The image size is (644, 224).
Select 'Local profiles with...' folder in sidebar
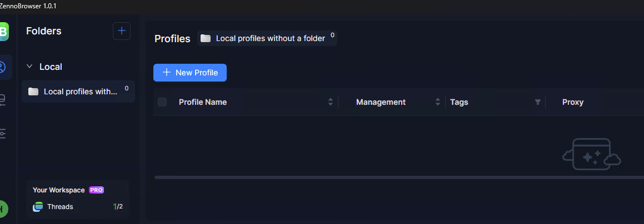coord(78,91)
